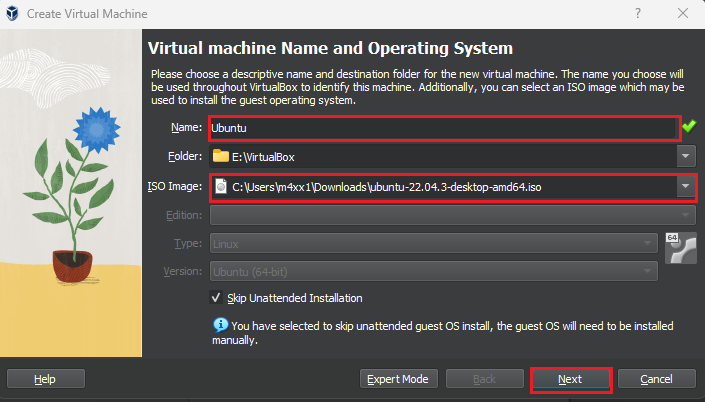The image size is (705, 402).
Task: Open the Type dropdown showing Linux
Action: coord(434,244)
